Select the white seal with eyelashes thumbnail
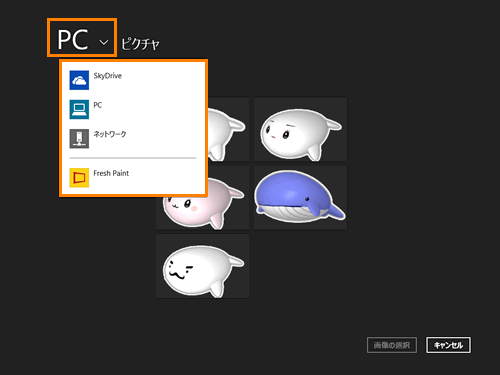The width and height of the screenshot is (500, 375). (300, 129)
